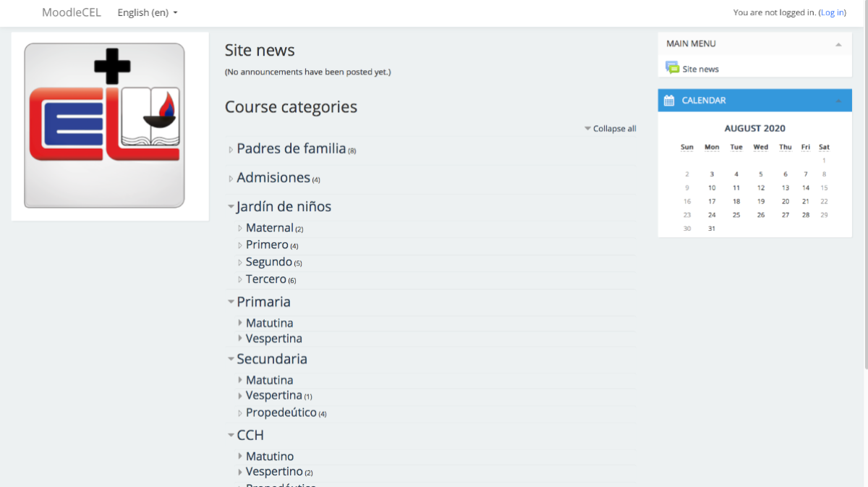868x487 pixels.
Task: Open the Propedeútico category under Secundaria
Action: pos(281,412)
